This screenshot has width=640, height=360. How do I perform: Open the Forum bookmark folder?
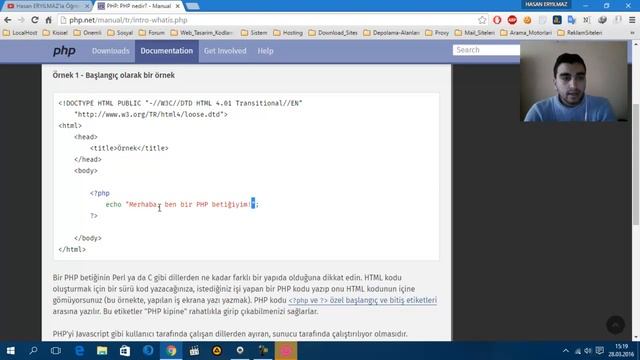[152, 33]
